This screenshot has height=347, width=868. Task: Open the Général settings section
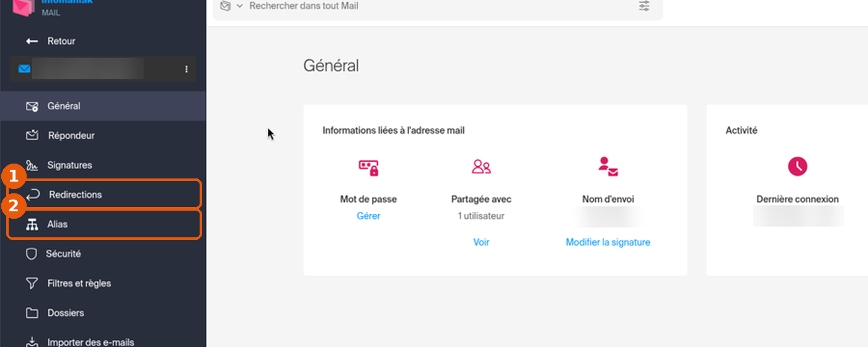pos(103,106)
